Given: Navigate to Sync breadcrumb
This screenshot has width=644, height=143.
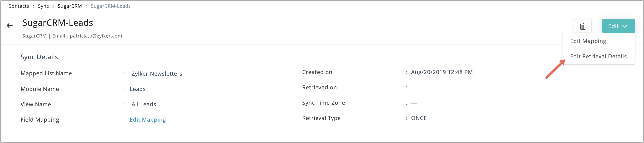Looking at the screenshot, I should tap(43, 6).
